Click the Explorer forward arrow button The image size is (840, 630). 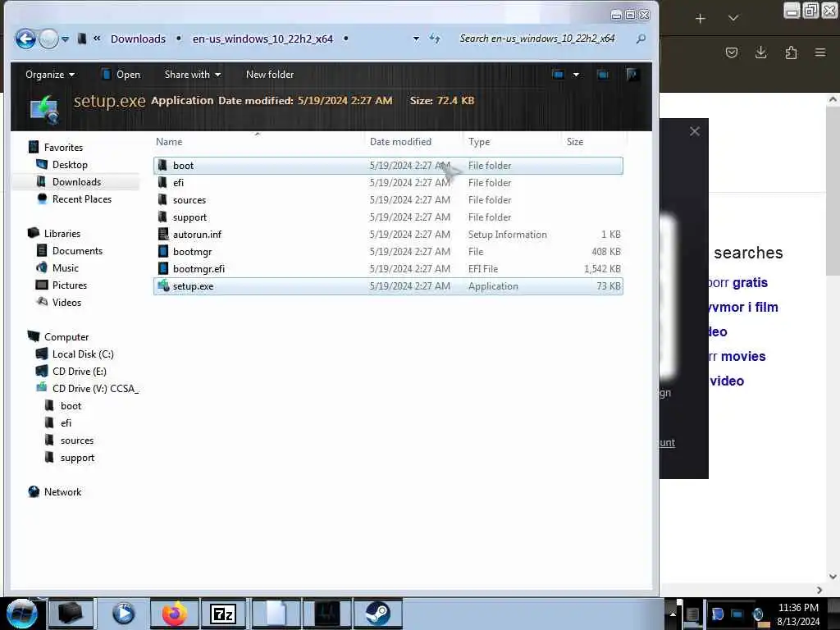tap(48, 39)
